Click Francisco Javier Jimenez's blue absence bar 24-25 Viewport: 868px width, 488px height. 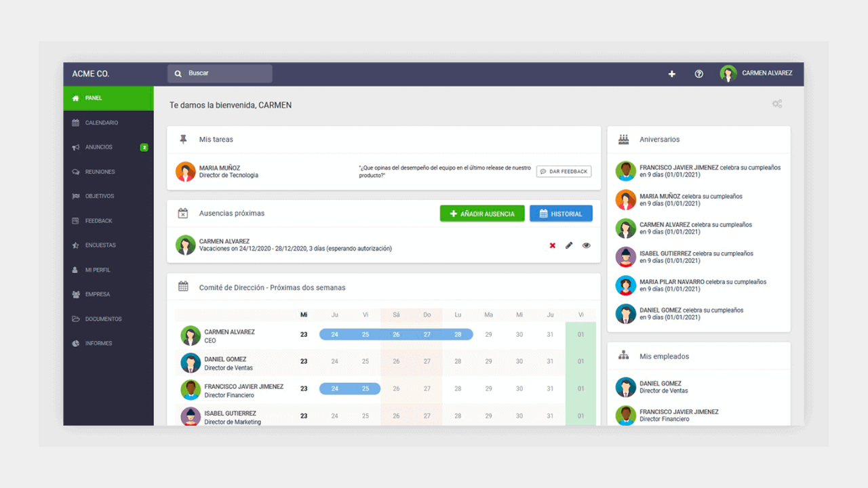(x=350, y=388)
